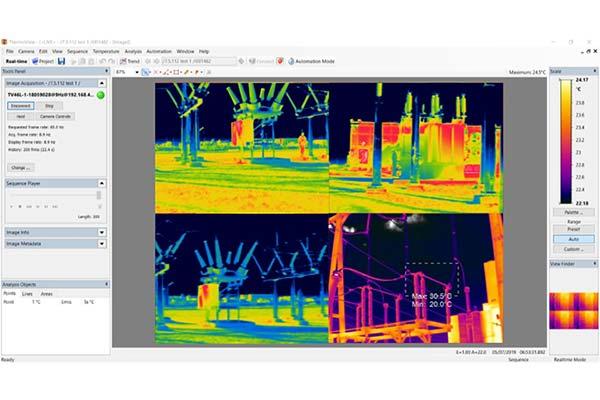The width and height of the screenshot is (600, 400).
Task: Select the pointer cursor tool
Action: (x=147, y=72)
